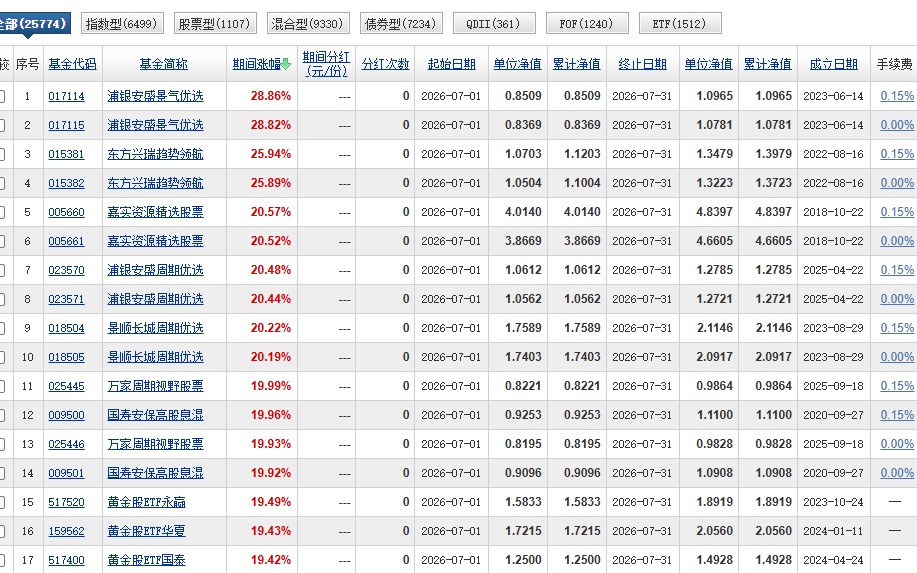Select the 混合型(9330) tab
Screen dimensions: 917x573
(308, 23)
